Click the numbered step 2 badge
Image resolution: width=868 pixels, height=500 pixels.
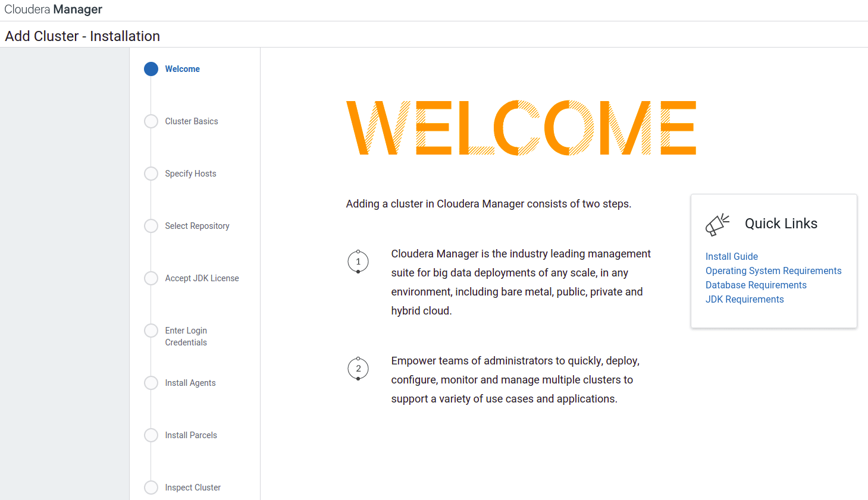tap(358, 369)
